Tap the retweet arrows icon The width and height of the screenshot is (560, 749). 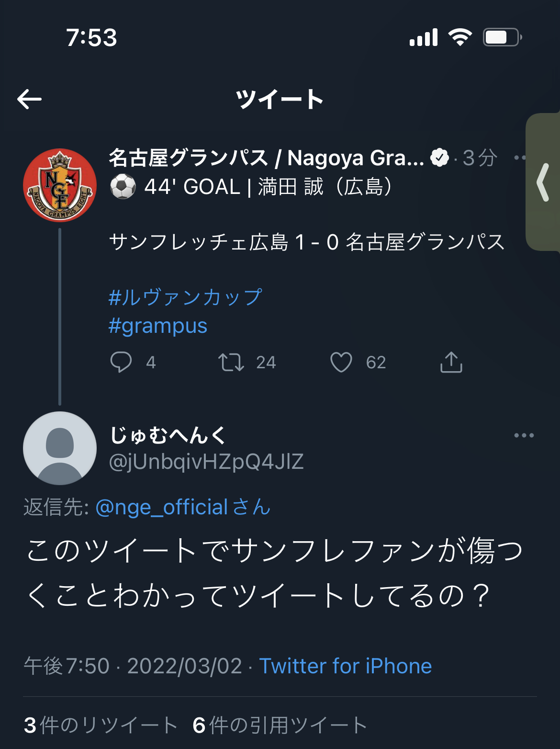pyautogui.click(x=231, y=362)
